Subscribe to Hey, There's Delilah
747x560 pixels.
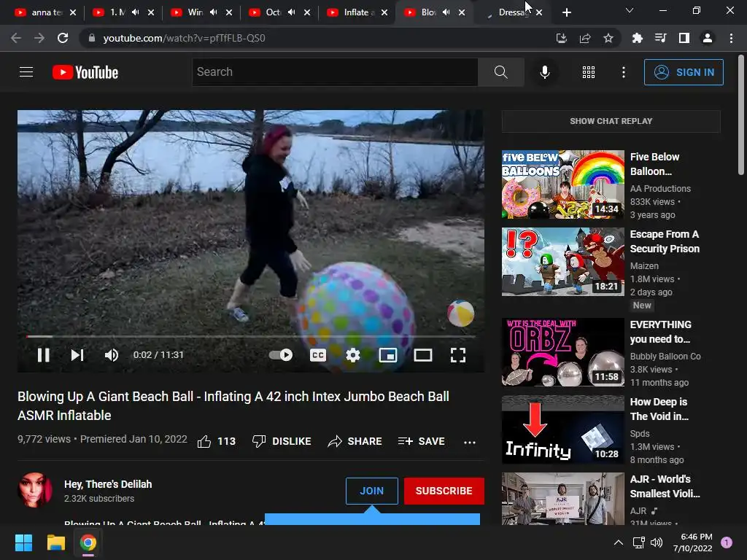[x=444, y=491]
